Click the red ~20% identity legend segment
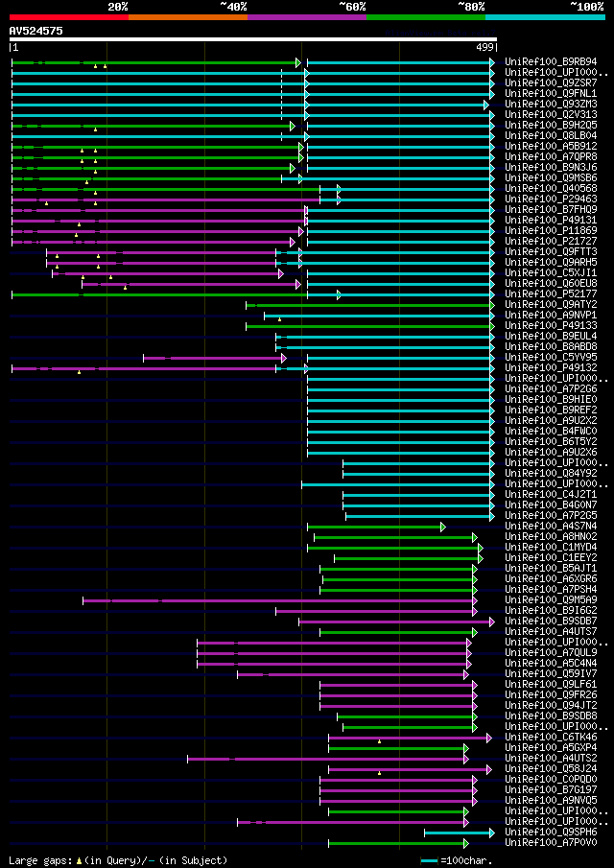This screenshot has width=614, height=868. (69, 17)
